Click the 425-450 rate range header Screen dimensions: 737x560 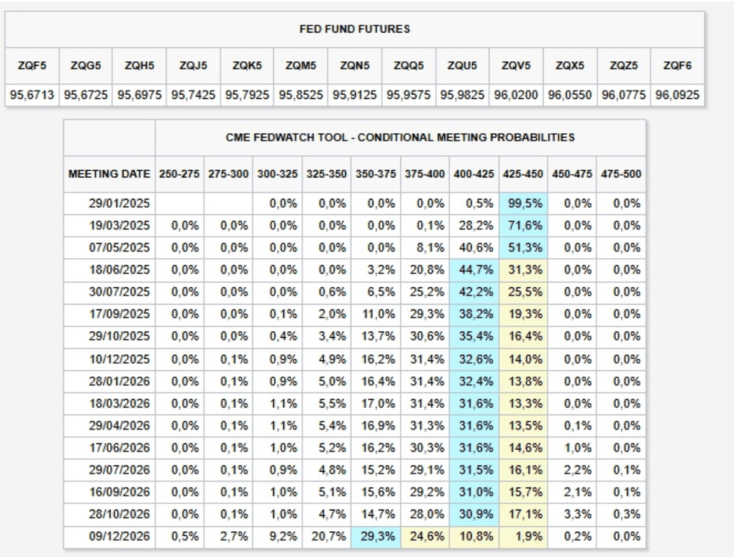coord(523,174)
